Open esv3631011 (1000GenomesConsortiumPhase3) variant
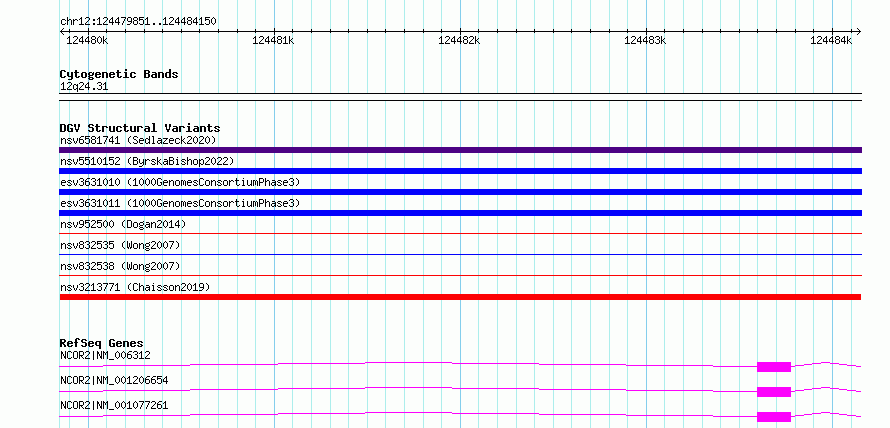Viewport: 890px width, 428px height. [x=180, y=203]
